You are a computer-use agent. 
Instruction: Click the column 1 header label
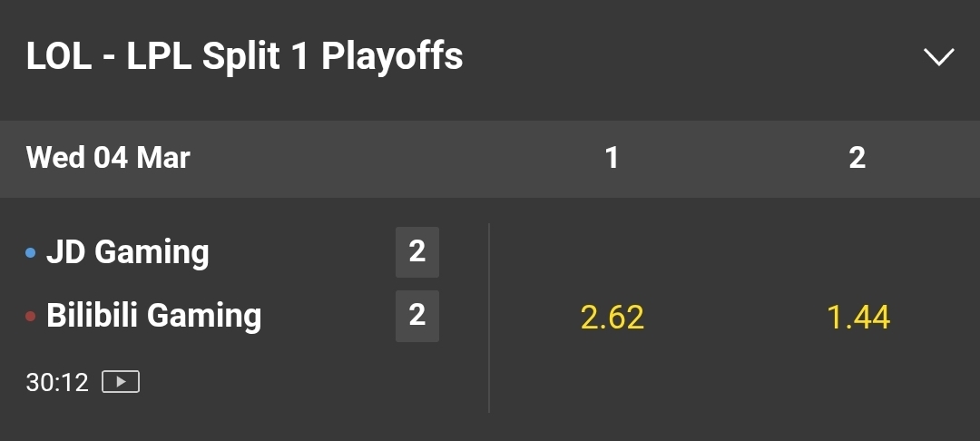click(612, 158)
